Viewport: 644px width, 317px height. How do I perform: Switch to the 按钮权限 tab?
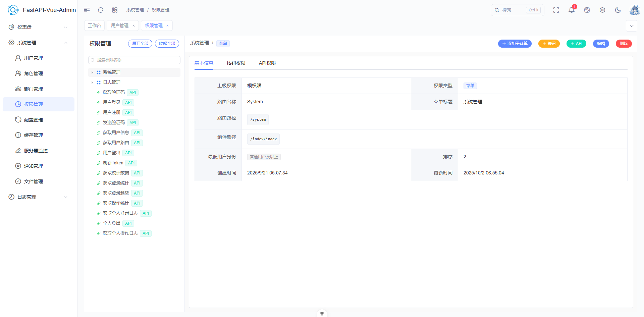coord(236,63)
